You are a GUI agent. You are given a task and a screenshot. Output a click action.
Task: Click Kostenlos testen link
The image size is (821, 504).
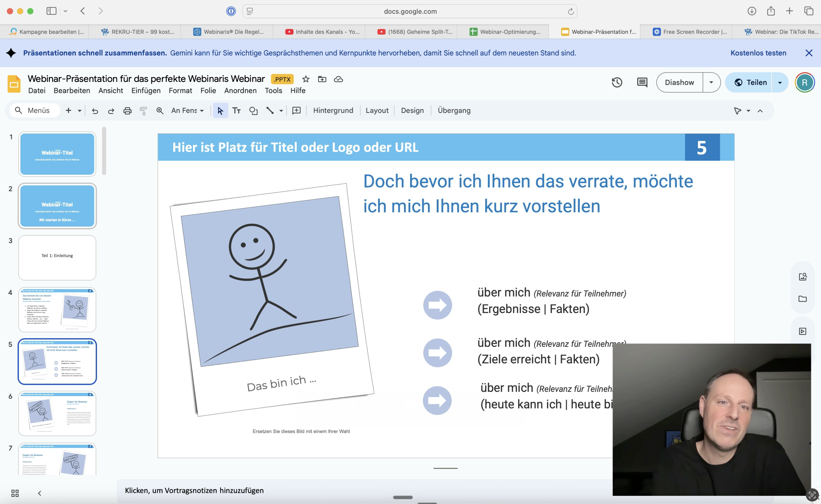(758, 53)
